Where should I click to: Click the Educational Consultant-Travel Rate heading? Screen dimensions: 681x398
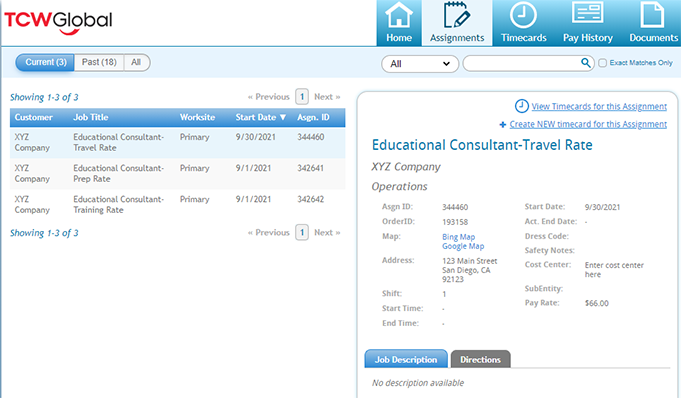tap(482, 145)
